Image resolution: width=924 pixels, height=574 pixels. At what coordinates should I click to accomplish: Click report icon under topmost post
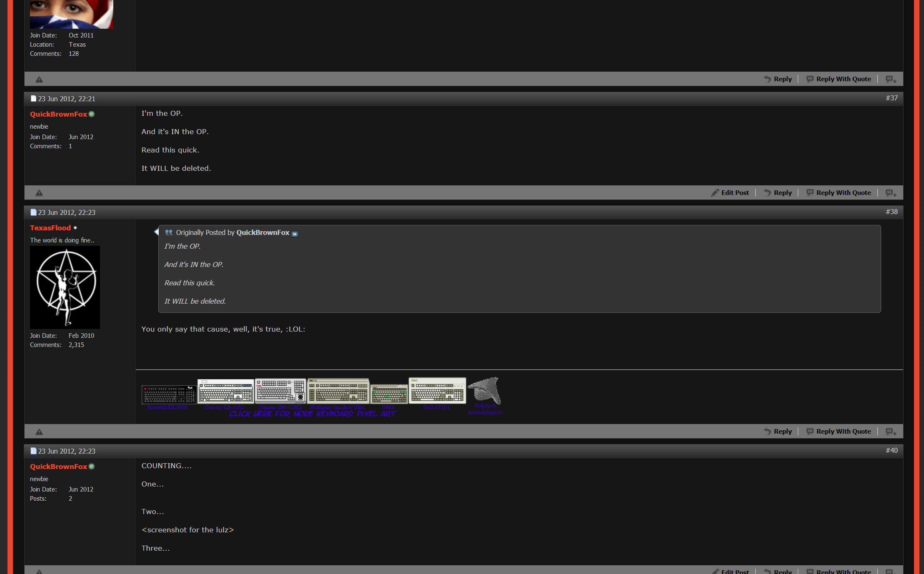[39, 80]
